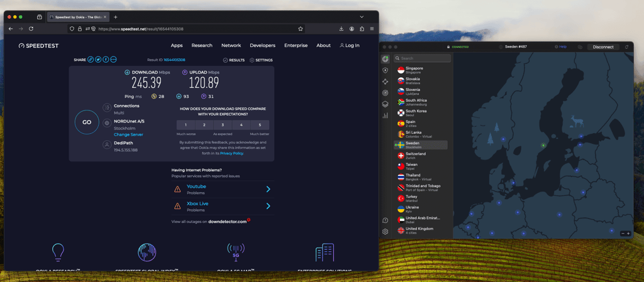Expand Xbox Live problems arrow
The height and width of the screenshot is (282, 644).
(x=268, y=206)
